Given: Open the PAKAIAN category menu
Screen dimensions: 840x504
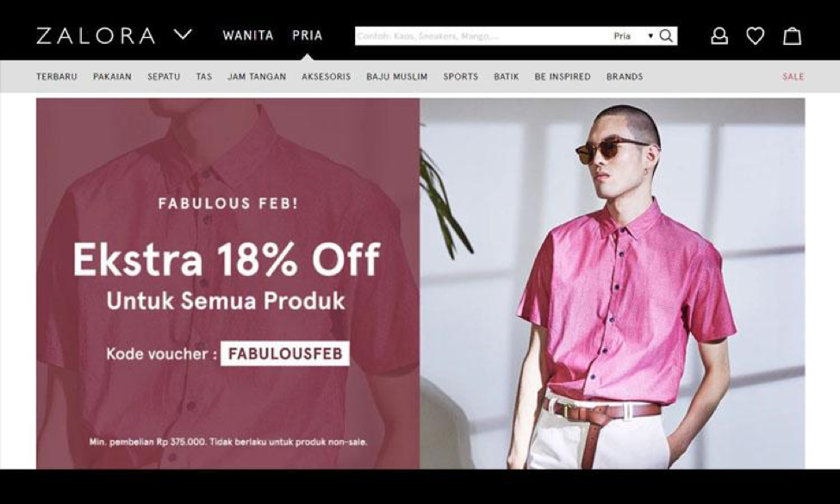Looking at the screenshot, I should click(x=112, y=77).
